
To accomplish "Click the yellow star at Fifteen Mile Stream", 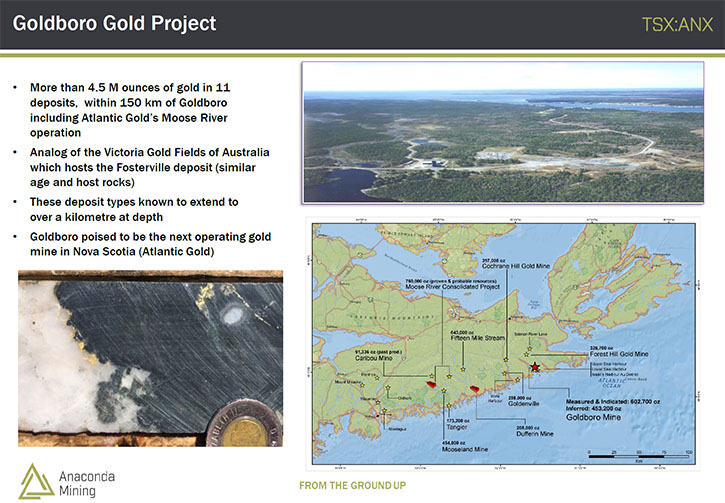I will coord(463,369).
